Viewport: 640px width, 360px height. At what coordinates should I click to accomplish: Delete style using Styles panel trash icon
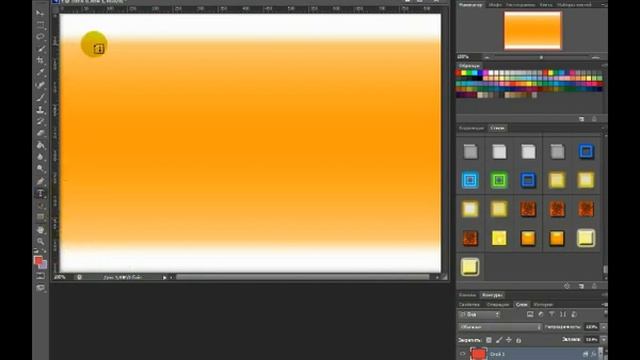point(594,287)
